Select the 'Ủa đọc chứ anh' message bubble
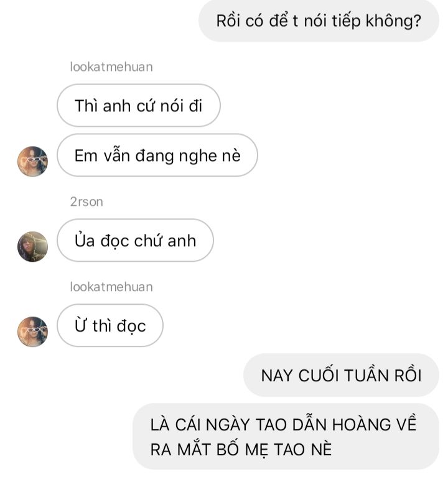This screenshot has width=448, height=482. coord(135,241)
